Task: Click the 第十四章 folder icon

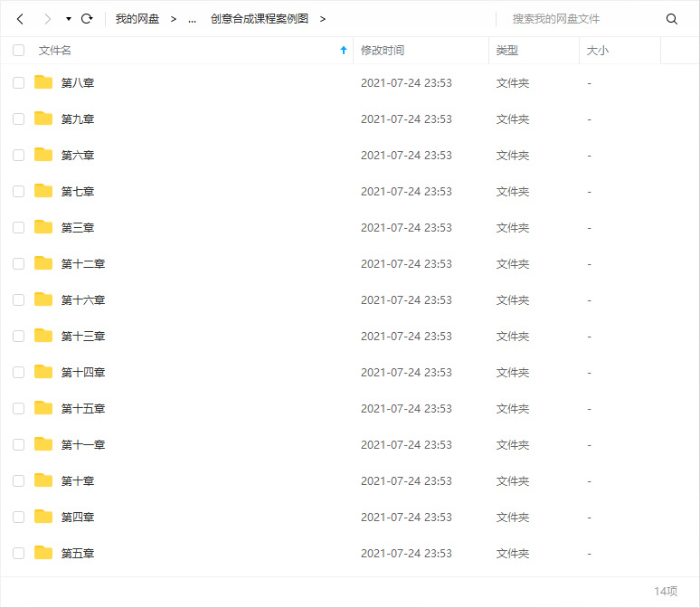Action: tap(43, 372)
